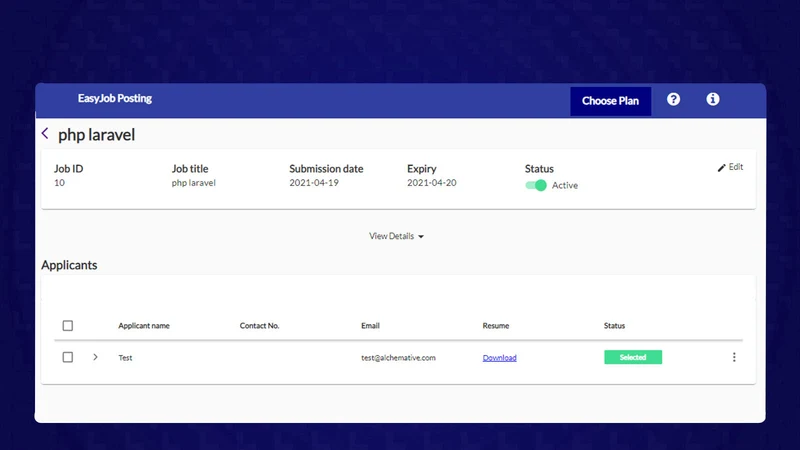Click the submission date 2021-04-19
This screenshot has width=800, height=450.
pyautogui.click(x=314, y=183)
